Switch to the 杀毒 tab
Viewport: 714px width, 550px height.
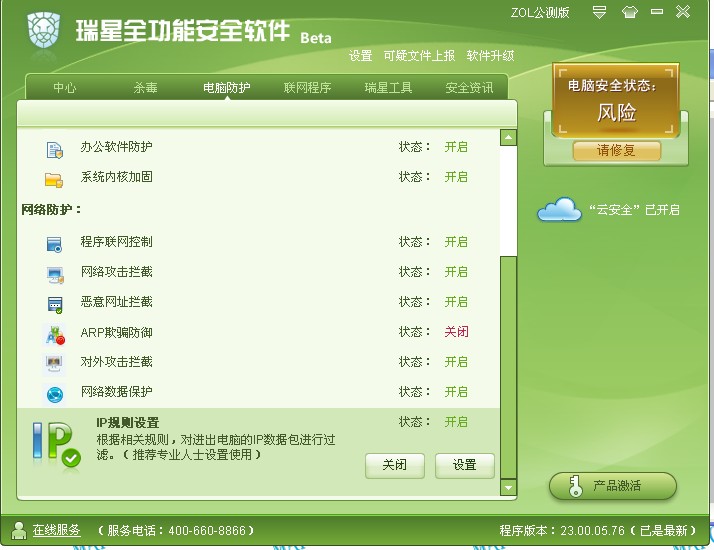click(x=146, y=87)
